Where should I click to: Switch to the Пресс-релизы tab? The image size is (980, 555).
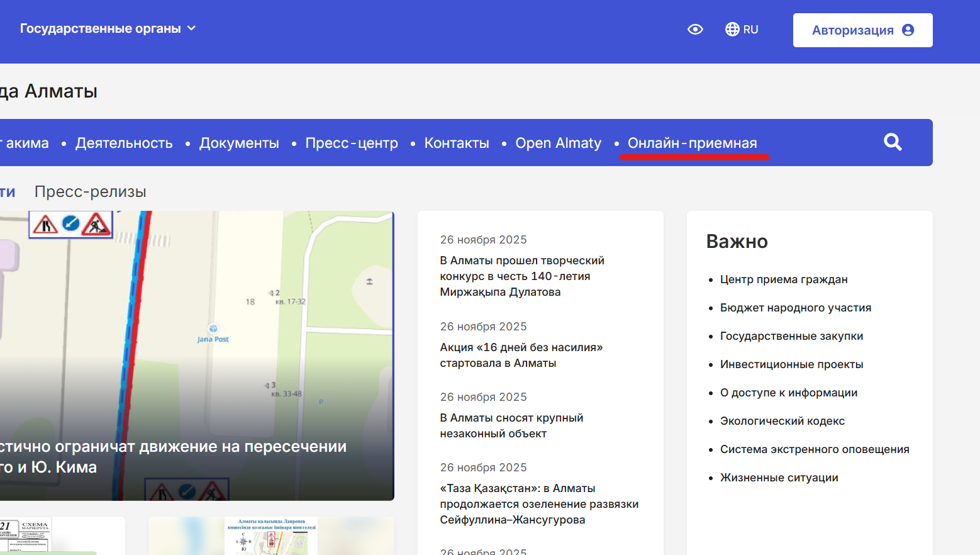[x=91, y=192]
